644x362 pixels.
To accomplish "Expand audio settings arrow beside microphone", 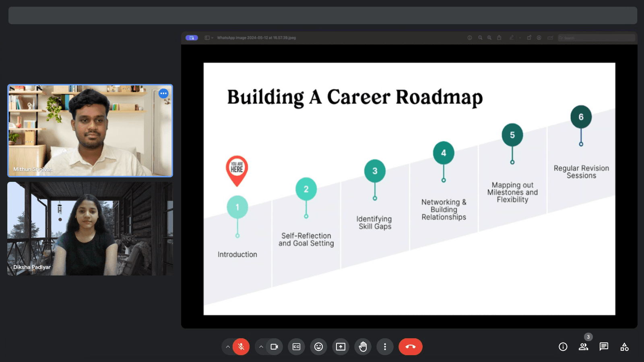I will point(228,347).
